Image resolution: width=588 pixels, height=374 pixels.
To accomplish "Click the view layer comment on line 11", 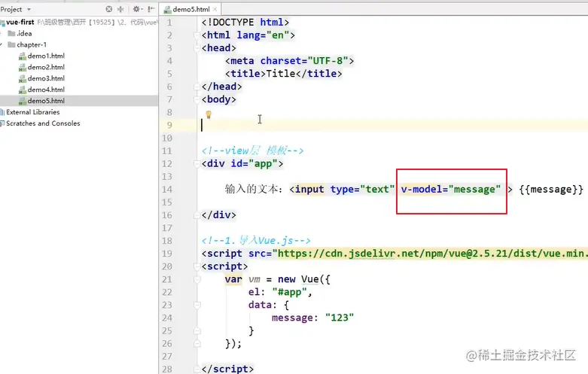I will coord(252,151).
